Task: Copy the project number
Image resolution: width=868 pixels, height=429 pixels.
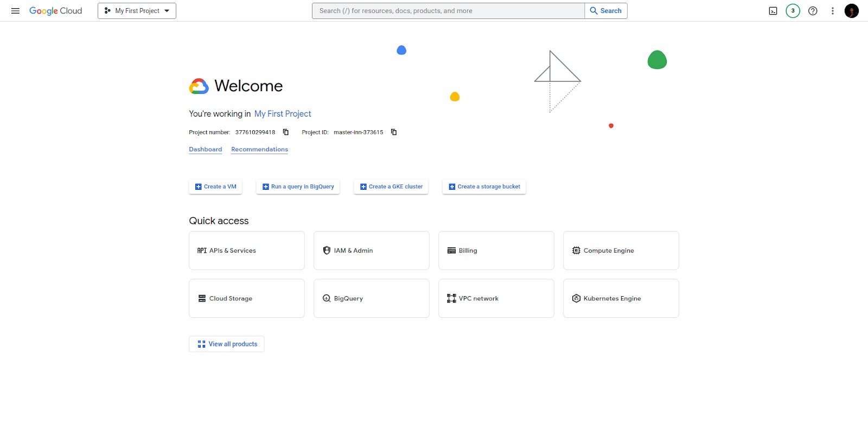Action: [x=286, y=132]
